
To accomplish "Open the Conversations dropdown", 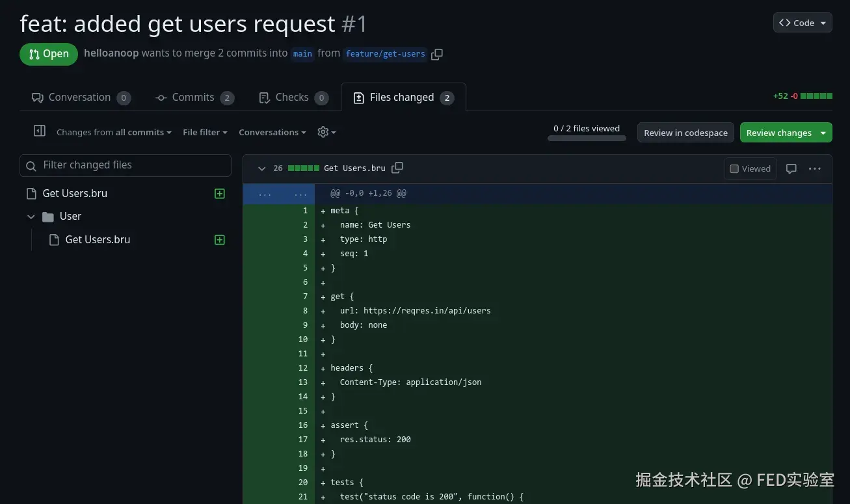I will 272,132.
